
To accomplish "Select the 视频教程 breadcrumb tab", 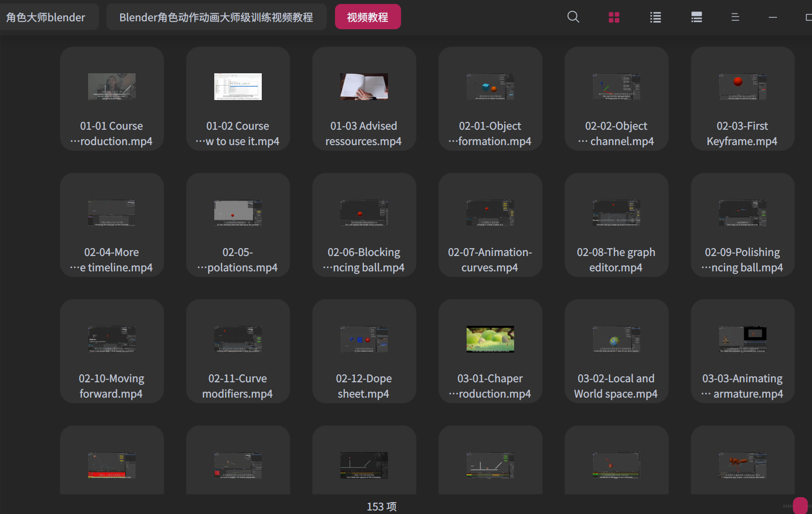I will click(x=368, y=16).
